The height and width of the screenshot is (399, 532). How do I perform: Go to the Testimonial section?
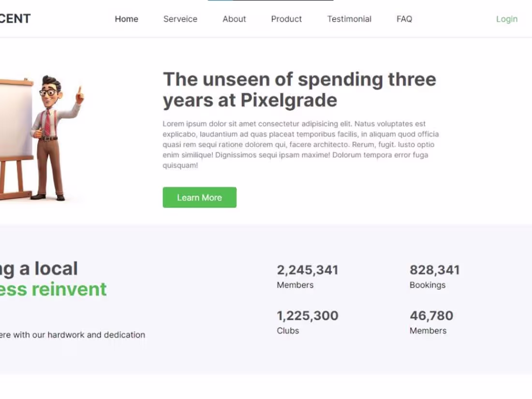349,19
